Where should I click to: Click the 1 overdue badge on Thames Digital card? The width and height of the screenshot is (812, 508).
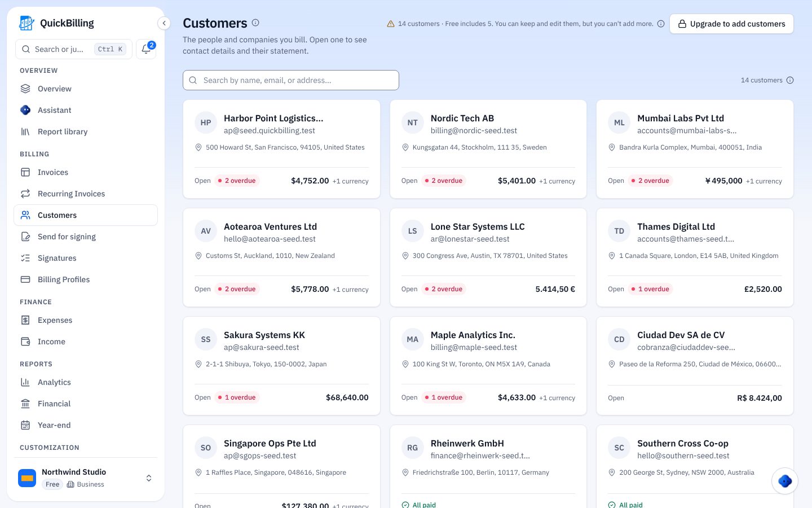click(650, 289)
